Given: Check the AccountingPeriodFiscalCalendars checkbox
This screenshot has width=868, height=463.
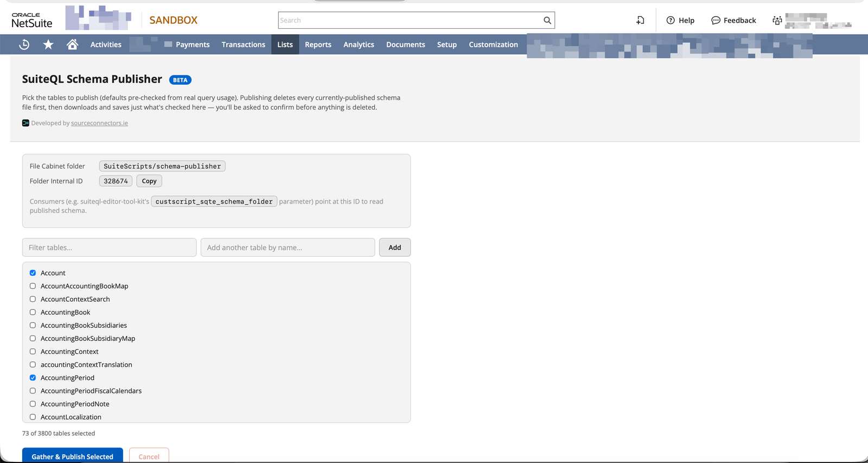Looking at the screenshot, I should point(33,391).
